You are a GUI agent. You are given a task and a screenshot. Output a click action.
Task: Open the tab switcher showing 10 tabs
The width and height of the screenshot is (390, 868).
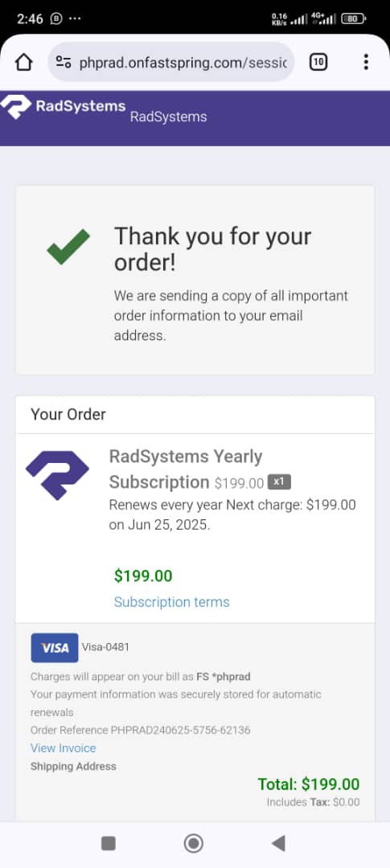[318, 63]
